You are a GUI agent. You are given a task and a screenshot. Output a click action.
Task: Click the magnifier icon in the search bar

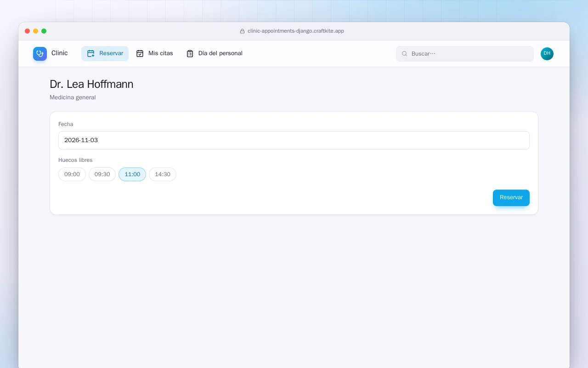point(405,54)
